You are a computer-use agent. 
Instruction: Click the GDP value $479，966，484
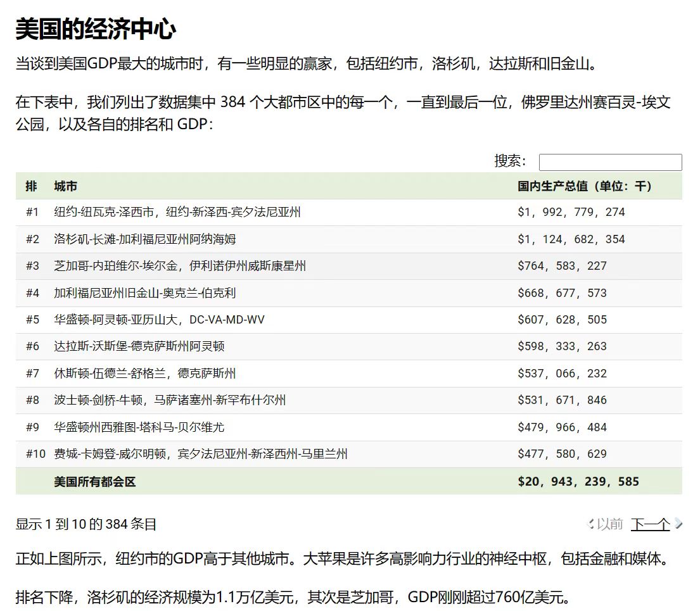(x=562, y=427)
